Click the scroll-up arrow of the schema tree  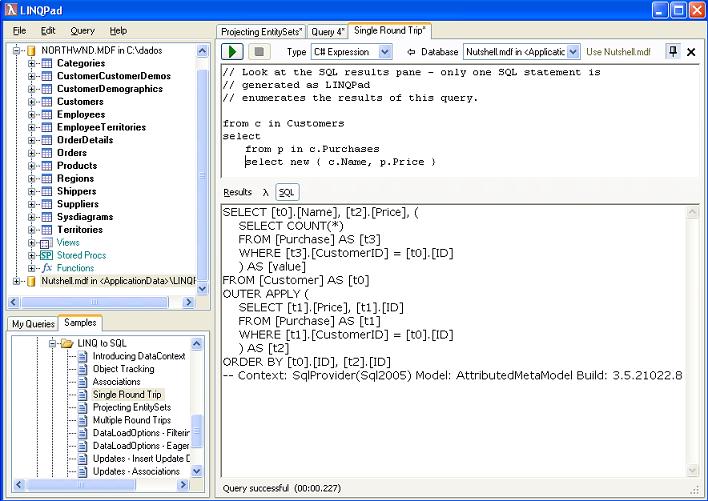click(202, 51)
